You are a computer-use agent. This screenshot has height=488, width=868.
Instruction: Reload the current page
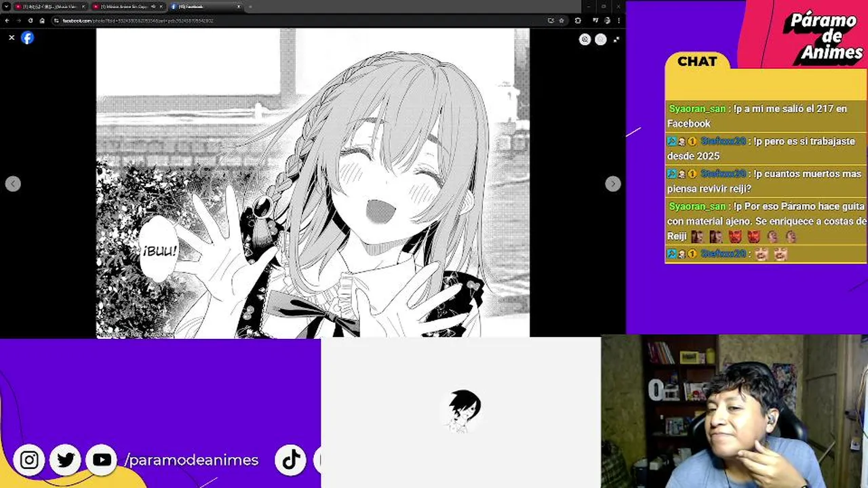tap(31, 20)
